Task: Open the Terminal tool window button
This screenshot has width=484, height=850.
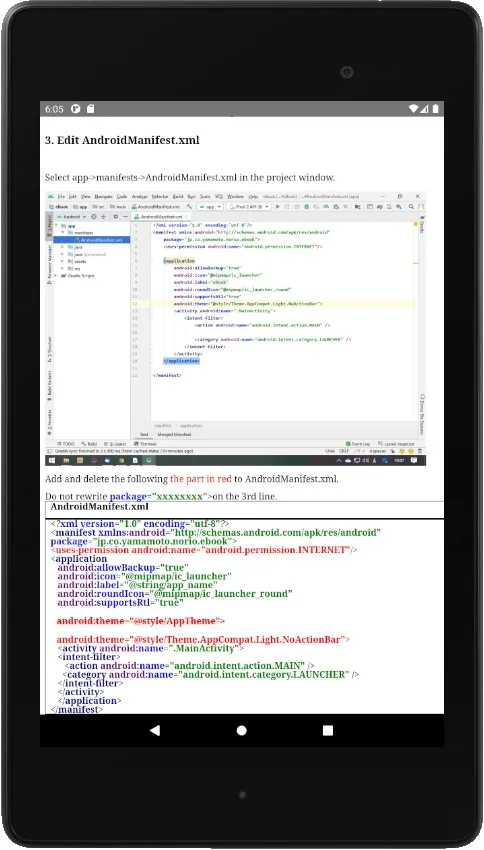Action: click(145, 443)
